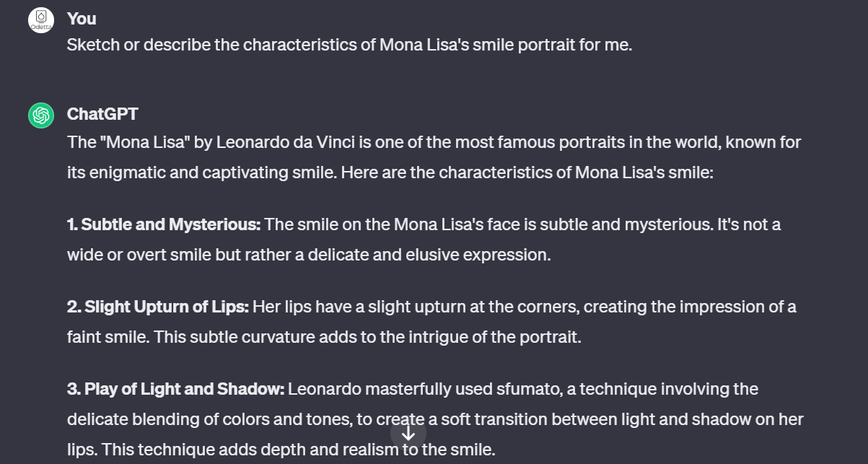The height and width of the screenshot is (464, 868).
Task: Click the "1. Subtle and Mysterious:" heading
Action: coord(164,224)
